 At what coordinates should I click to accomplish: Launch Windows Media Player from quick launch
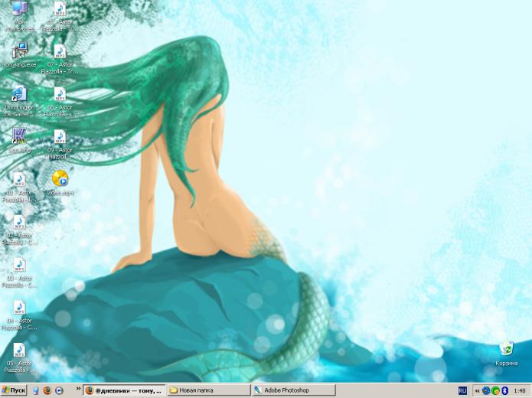[59, 390]
